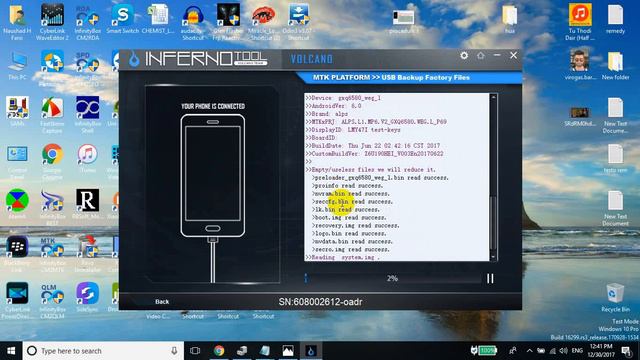Open the New folder desktop icon

(615, 65)
